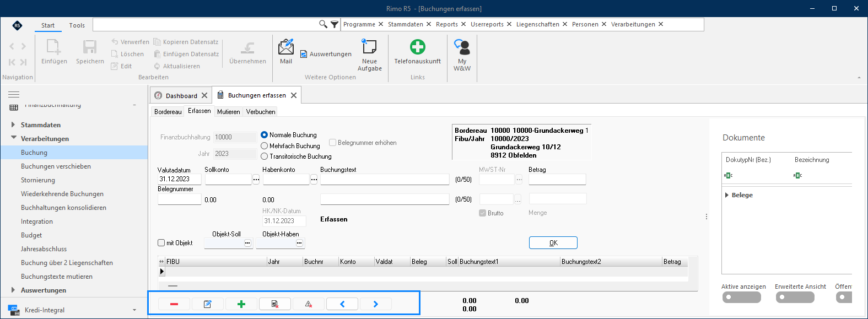This screenshot has height=319, width=868.
Task: Switch to the Verbuchen tab
Action: pos(261,111)
